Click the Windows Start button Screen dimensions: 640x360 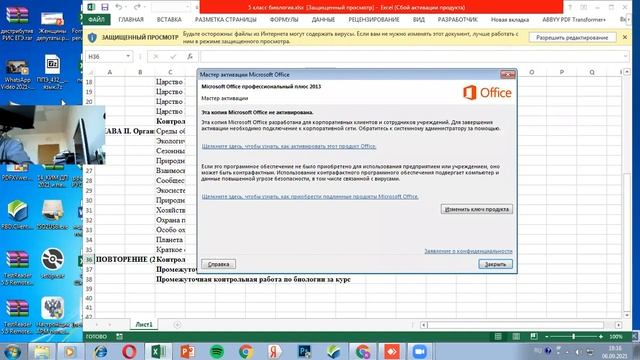(x=12, y=351)
